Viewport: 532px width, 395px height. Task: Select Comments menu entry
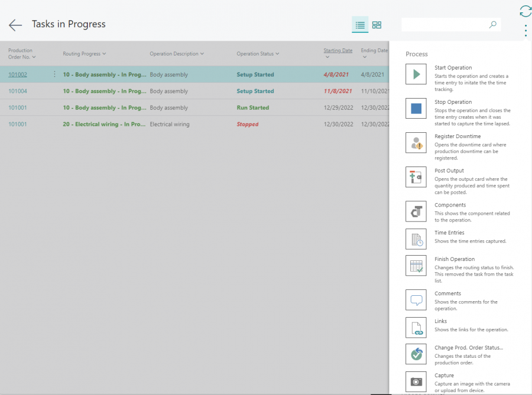tap(460, 301)
